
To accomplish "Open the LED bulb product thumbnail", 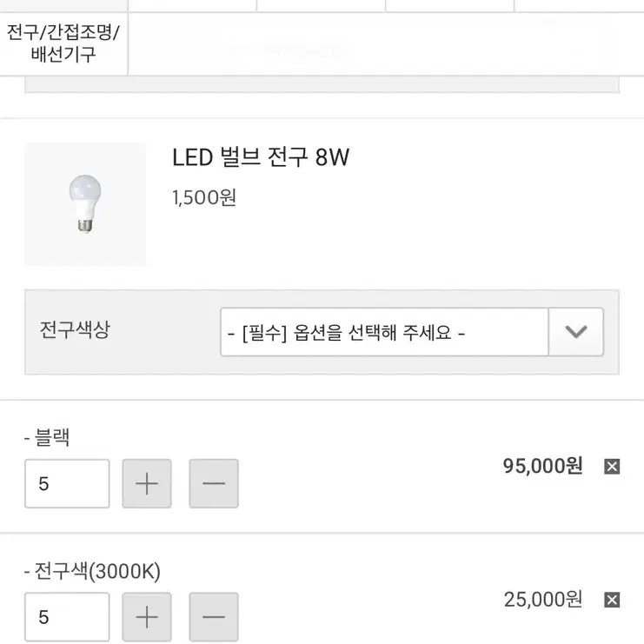I will [x=85, y=203].
